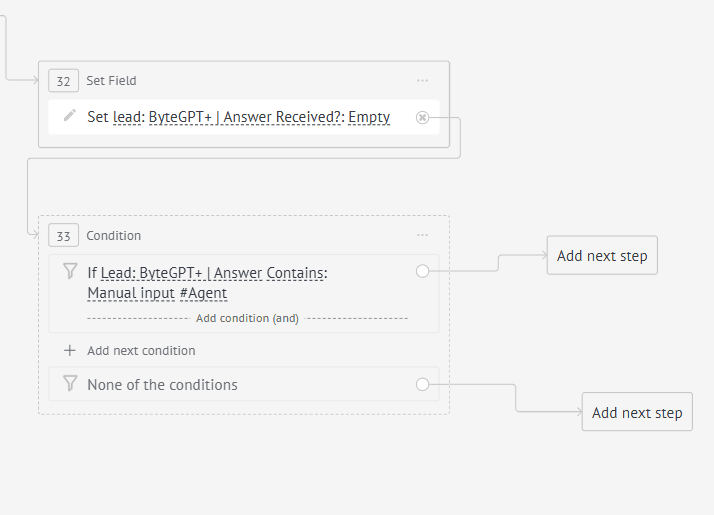Image resolution: width=714 pixels, height=515 pixels.
Task: Edit the Manual input #Agent value
Action: coord(157,293)
